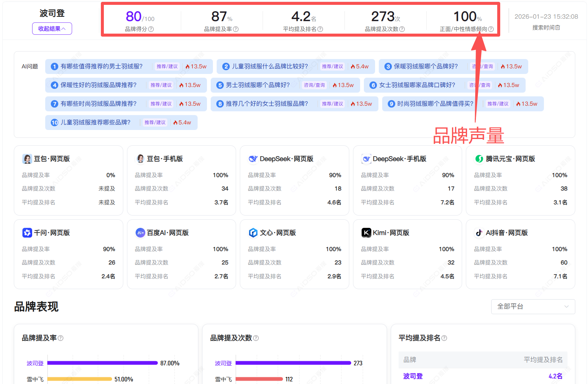Screen dimensions: 588x384
Task: Click the 百度AI·网页版 platform card title
Action: click(x=167, y=233)
